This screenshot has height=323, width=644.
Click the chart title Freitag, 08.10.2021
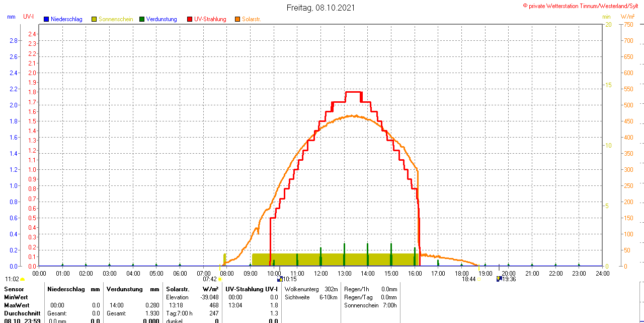pos(320,8)
